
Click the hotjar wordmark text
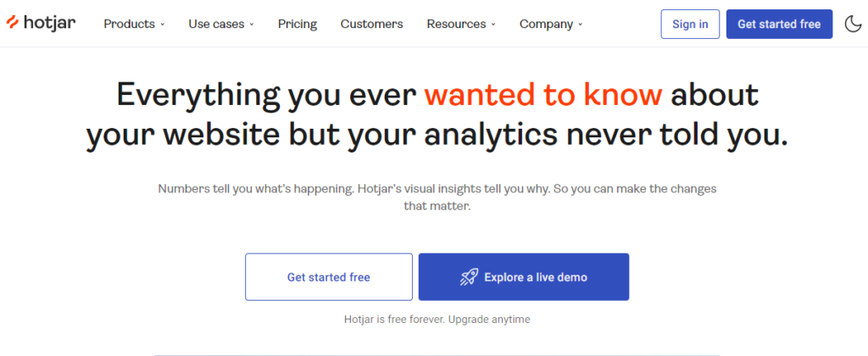tap(49, 23)
